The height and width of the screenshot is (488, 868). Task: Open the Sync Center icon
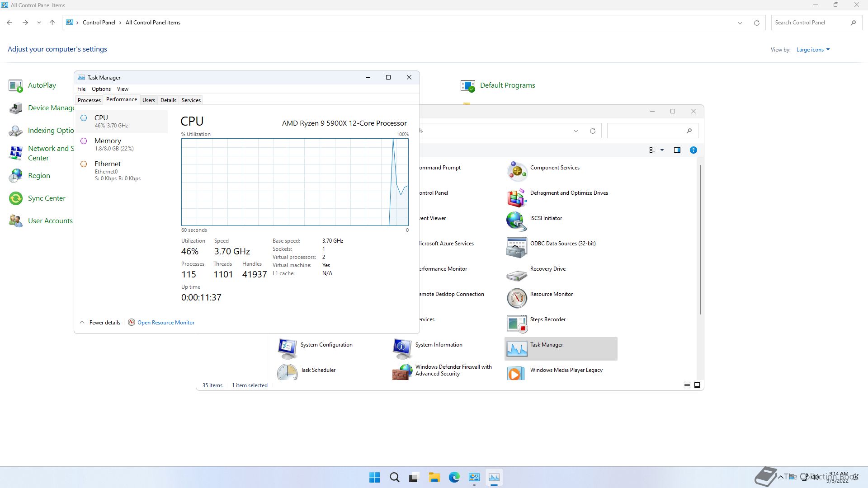coord(16,198)
